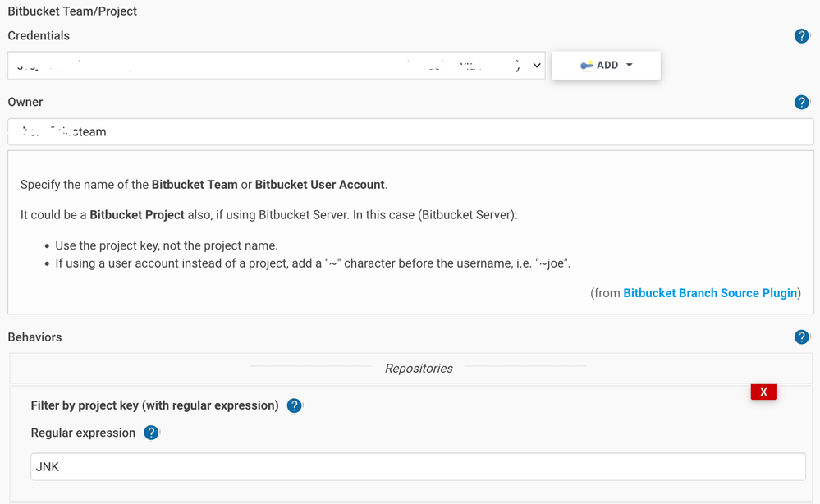Open help for the Owner field

pos(801,103)
